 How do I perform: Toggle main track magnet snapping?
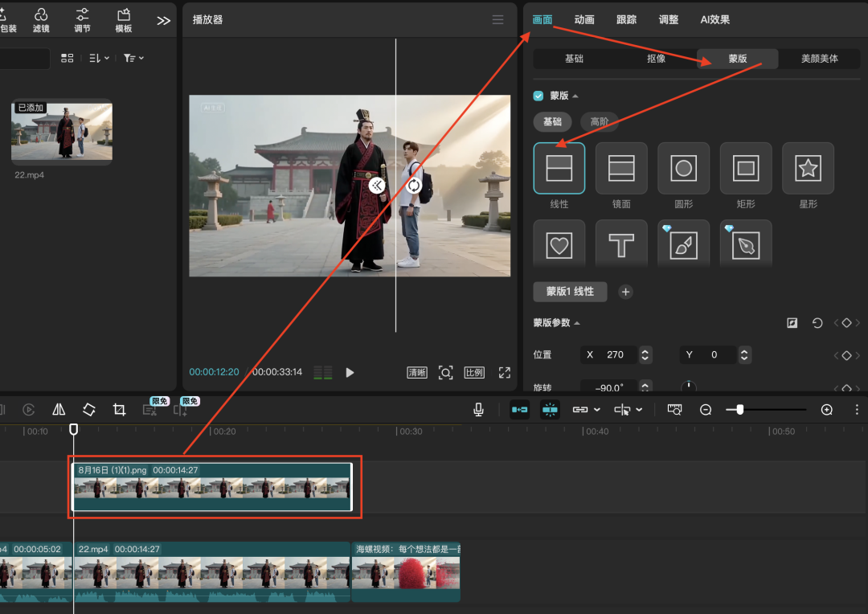520,410
